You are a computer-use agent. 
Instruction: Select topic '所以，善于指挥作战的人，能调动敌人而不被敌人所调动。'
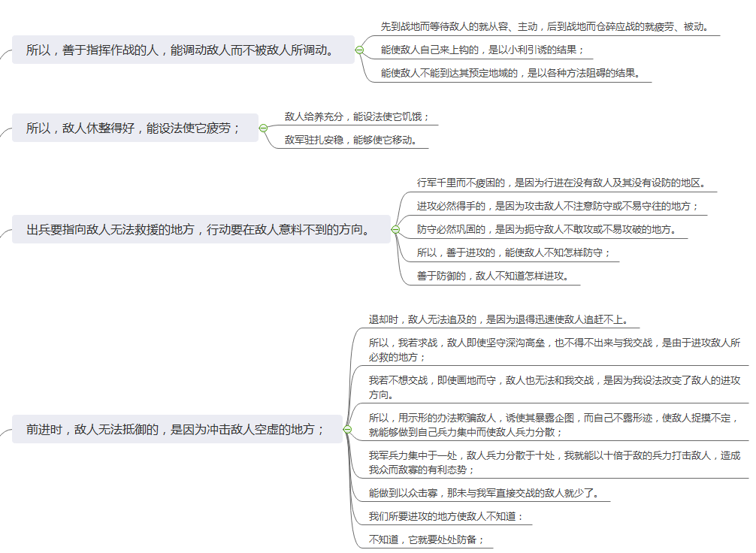click(183, 50)
